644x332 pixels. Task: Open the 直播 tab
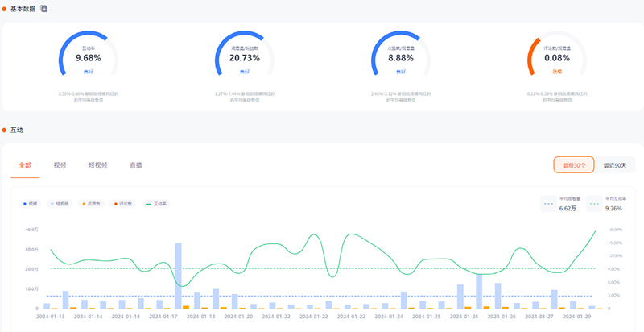pyautogui.click(x=136, y=164)
